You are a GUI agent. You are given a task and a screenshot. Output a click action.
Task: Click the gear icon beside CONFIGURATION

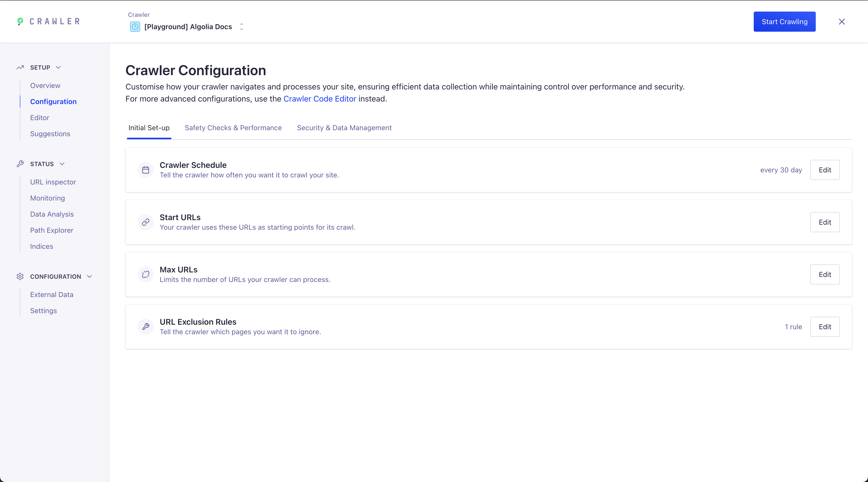click(x=20, y=276)
